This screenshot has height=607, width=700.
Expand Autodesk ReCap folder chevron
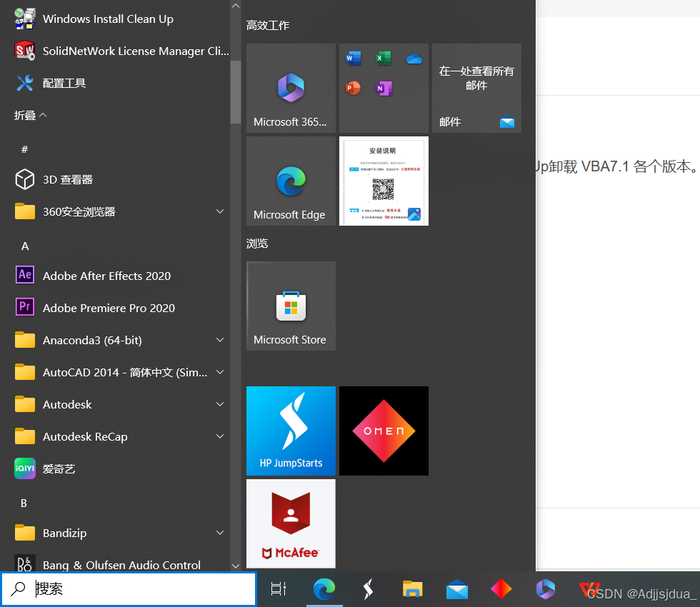(x=220, y=436)
